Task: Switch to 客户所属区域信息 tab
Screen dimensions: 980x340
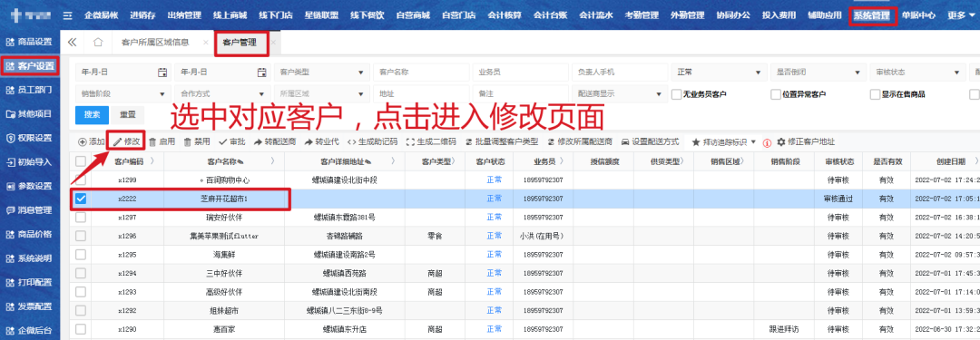Action: pos(155,43)
